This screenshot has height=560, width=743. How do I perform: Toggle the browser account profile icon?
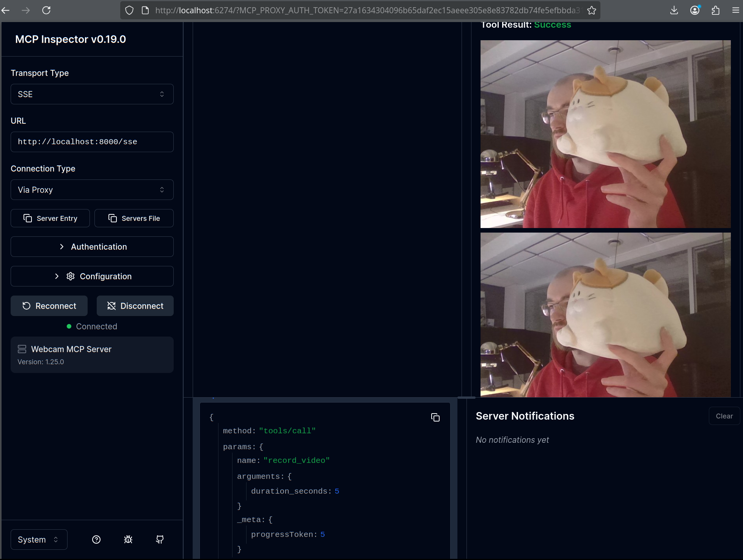(x=695, y=10)
